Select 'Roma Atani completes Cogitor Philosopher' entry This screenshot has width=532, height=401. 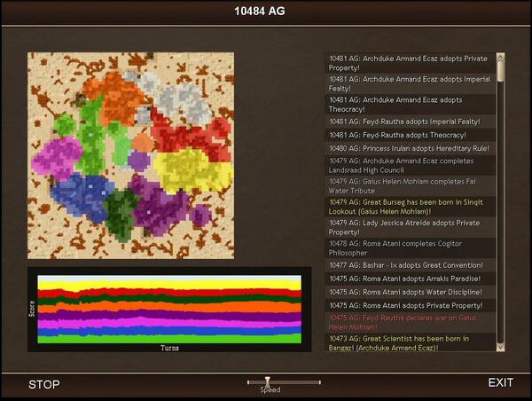411,248
